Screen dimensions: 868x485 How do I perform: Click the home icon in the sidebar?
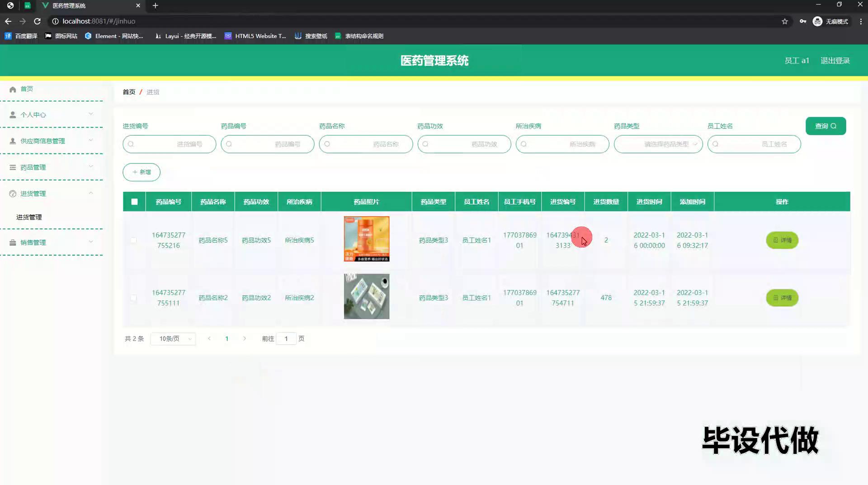coord(13,89)
